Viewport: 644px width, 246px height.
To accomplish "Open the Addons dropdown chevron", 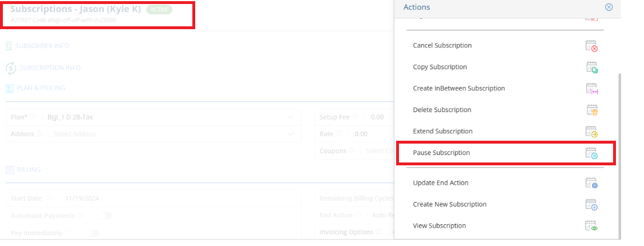I will (x=290, y=134).
